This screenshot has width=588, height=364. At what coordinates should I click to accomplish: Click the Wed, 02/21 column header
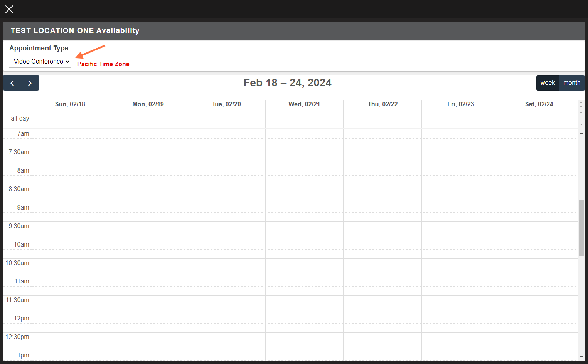pos(304,104)
